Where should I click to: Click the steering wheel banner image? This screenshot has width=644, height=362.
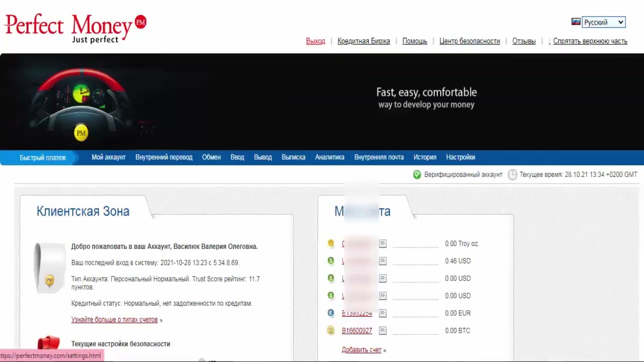click(80, 106)
